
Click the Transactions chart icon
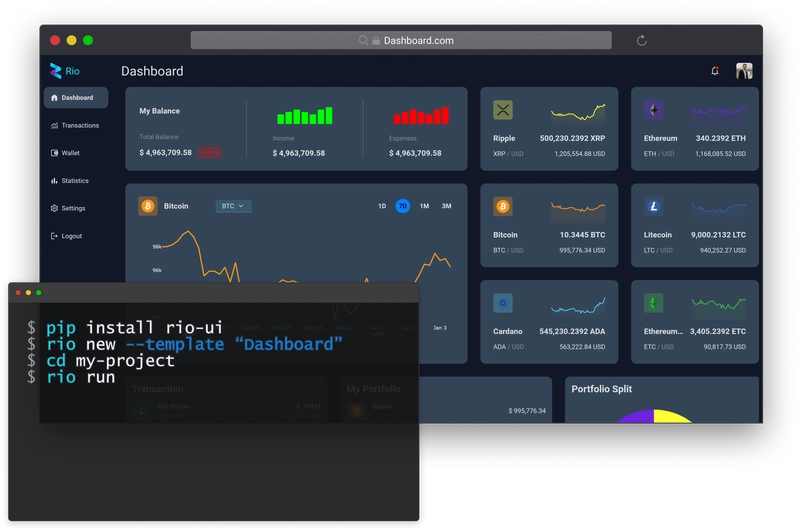point(54,125)
